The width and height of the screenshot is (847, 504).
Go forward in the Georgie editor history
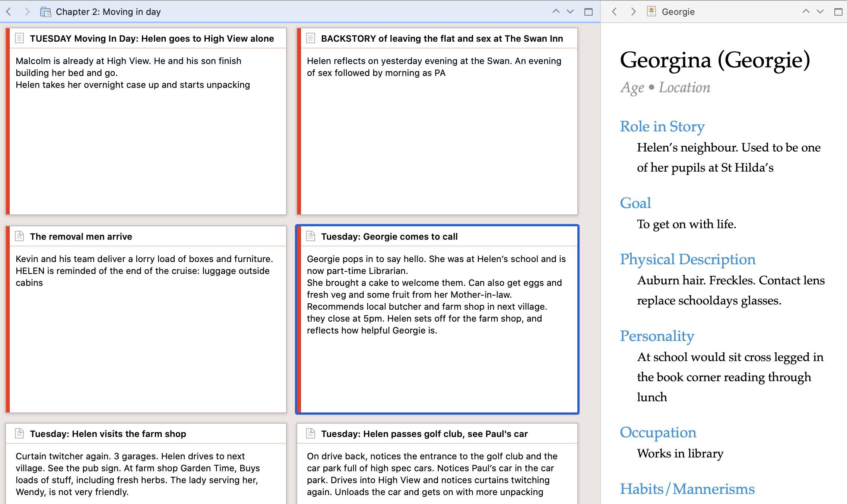coord(633,12)
